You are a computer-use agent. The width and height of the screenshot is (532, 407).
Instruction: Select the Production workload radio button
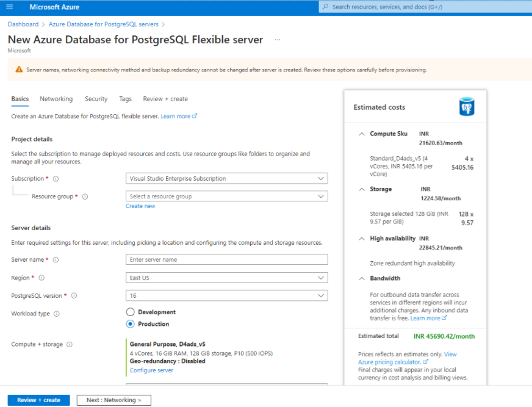131,324
